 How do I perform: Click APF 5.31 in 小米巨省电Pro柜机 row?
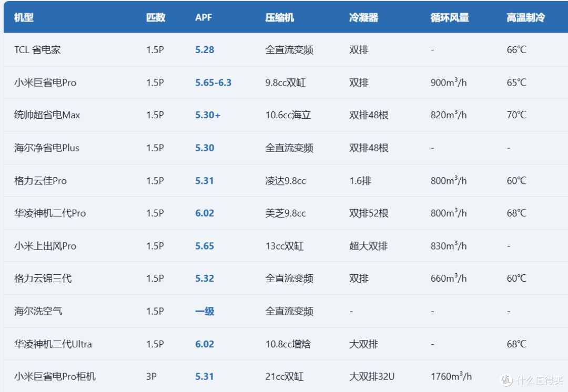(205, 376)
